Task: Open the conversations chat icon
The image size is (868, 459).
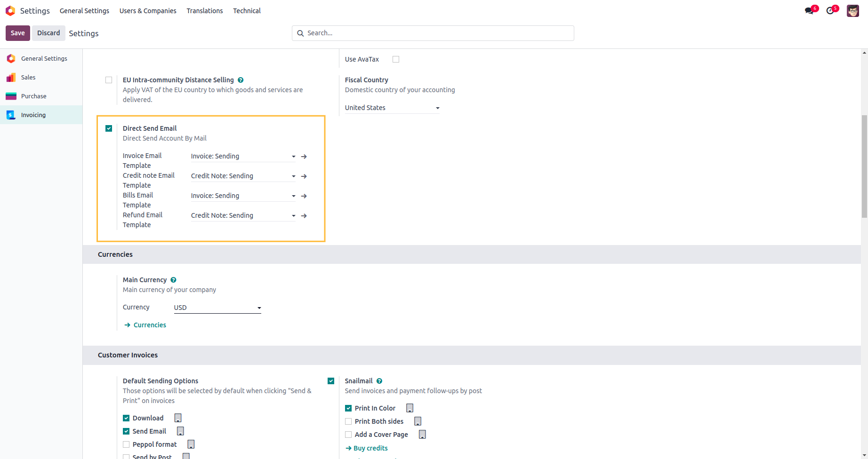Action: click(809, 11)
